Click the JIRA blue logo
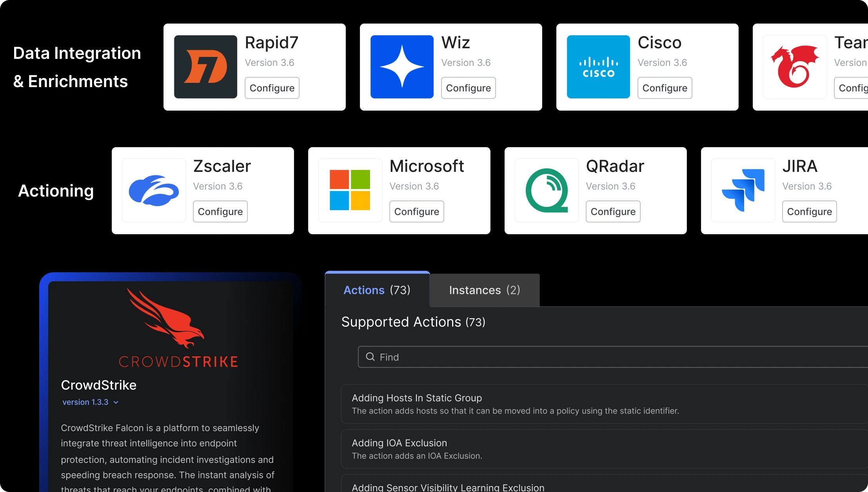 click(x=743, y=190)
